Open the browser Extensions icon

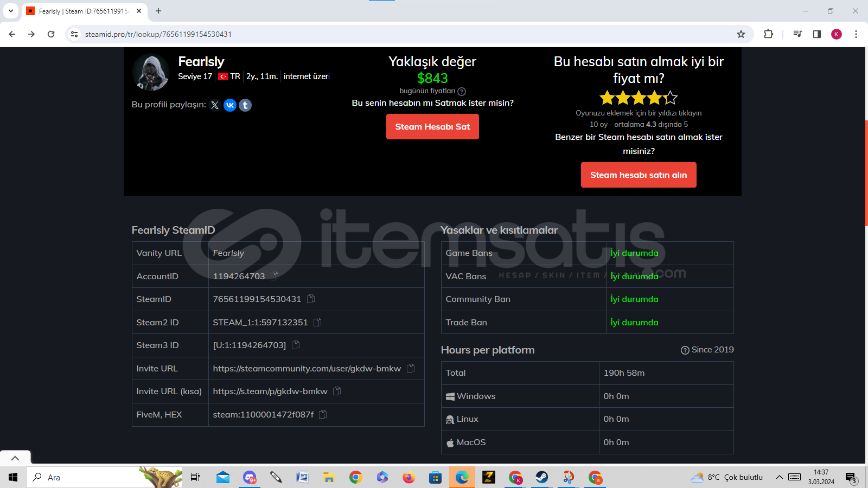[768, 34]
